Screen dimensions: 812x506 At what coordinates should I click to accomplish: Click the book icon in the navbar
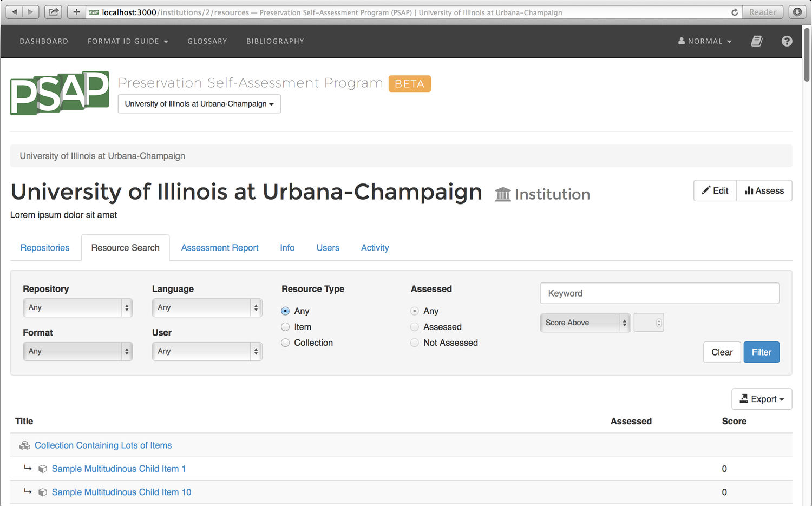(756, 41)
